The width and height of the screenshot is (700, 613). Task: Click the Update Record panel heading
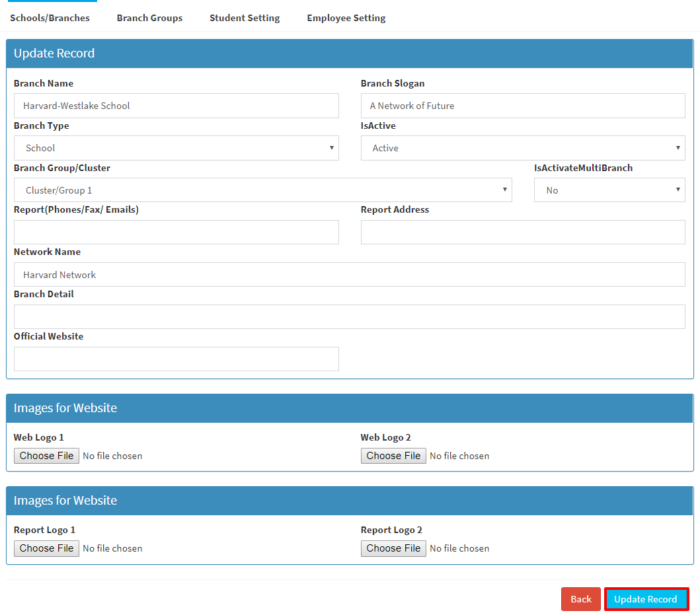(x=54, y=53)
